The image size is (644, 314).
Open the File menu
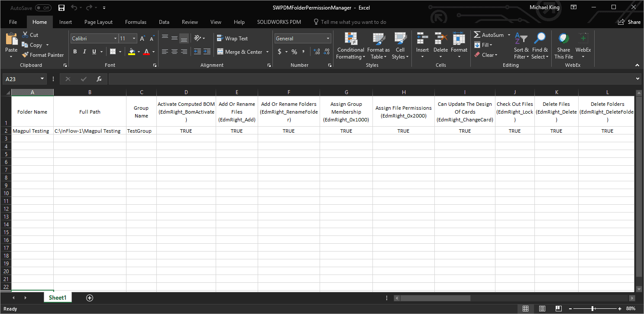pos(13,22)
